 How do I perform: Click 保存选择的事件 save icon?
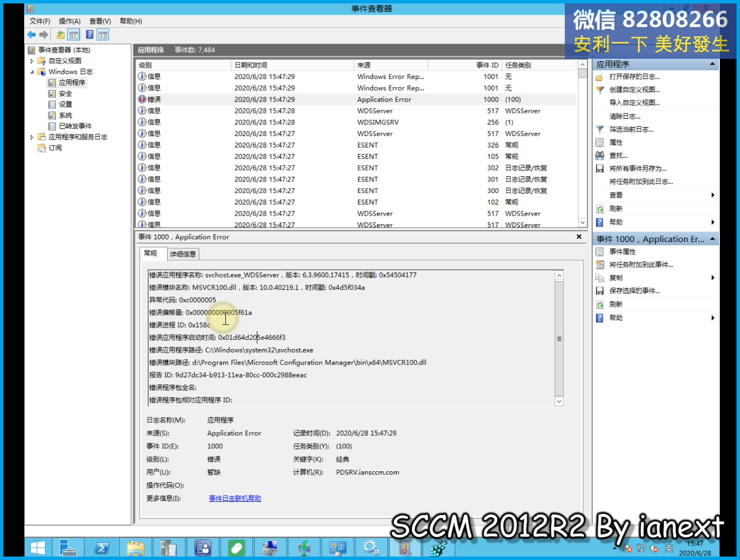point(600,291)
